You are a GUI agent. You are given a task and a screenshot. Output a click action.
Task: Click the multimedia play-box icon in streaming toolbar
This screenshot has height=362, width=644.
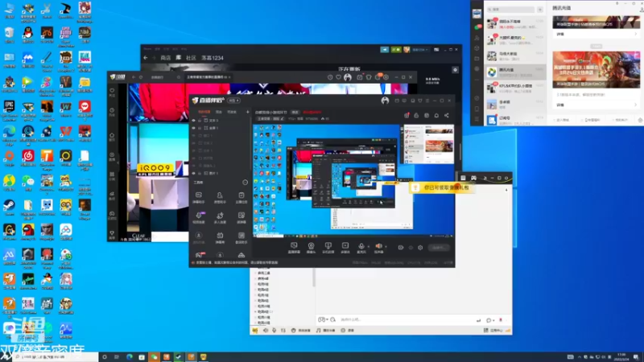(345, 245)
